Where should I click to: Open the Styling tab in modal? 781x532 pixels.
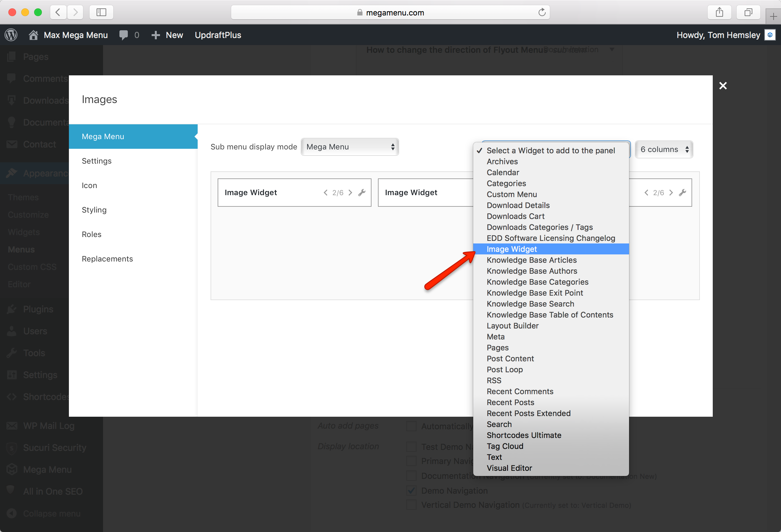[x=94, y=210]
